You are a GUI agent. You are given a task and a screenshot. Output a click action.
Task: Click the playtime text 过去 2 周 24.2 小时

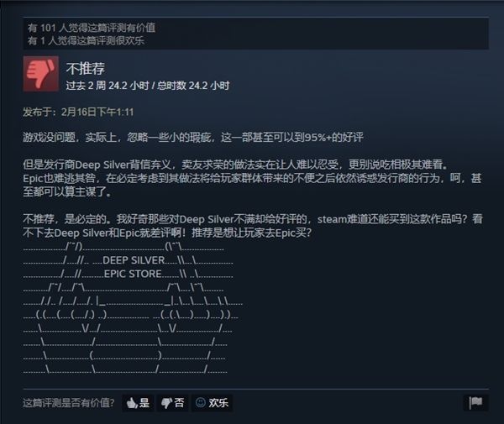[108, 86]
